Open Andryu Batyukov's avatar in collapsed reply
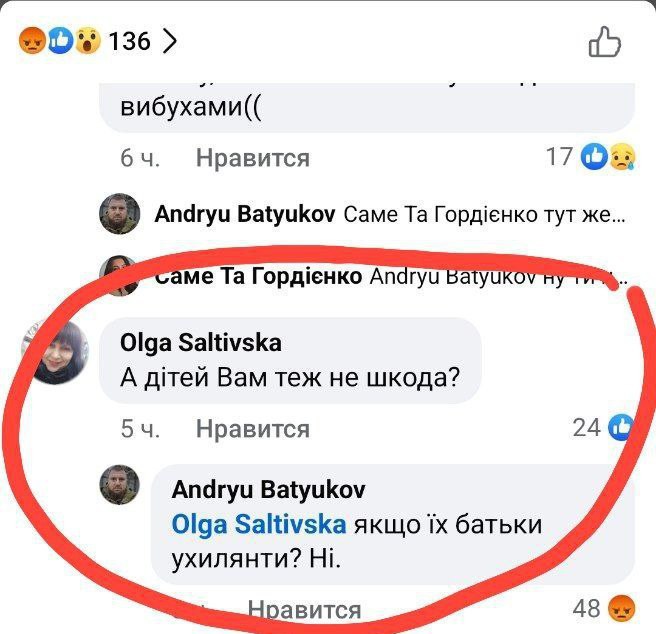656x634 pixels. (120, 213)
